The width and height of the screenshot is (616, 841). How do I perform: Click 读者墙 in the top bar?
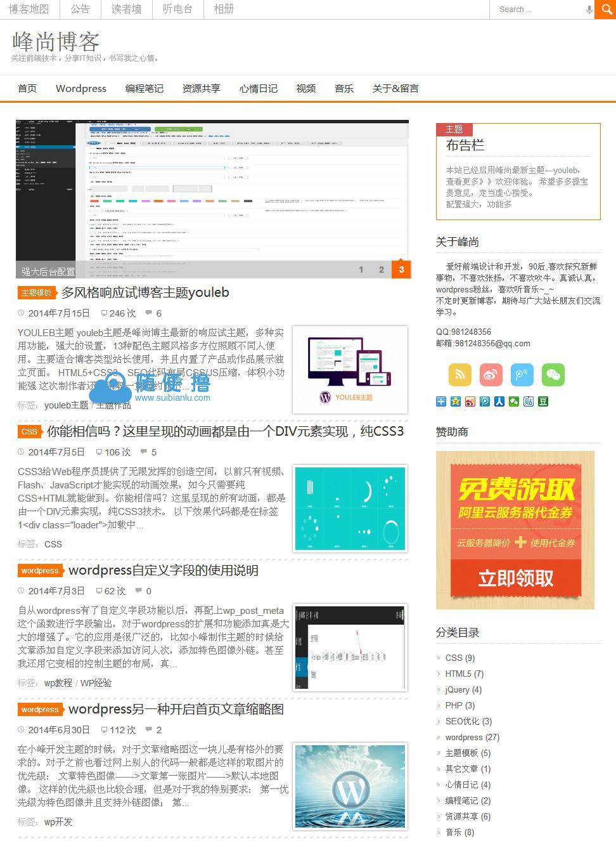(127, 9)
